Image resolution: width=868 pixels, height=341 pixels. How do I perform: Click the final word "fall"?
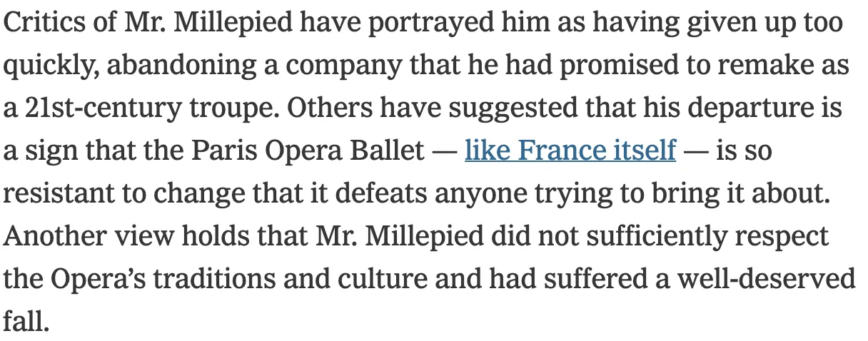pyautogui.click(x=23, y=320)
